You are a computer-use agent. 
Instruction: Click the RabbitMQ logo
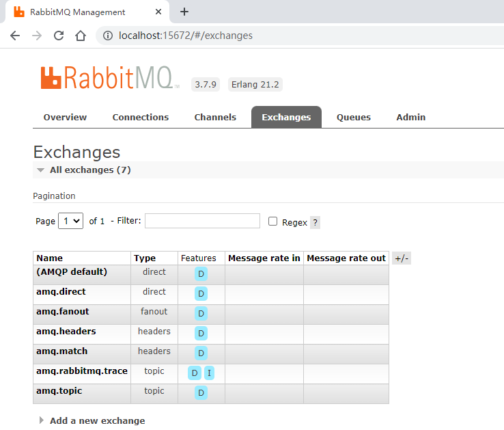pyautogui.click(x=110, y=77)
